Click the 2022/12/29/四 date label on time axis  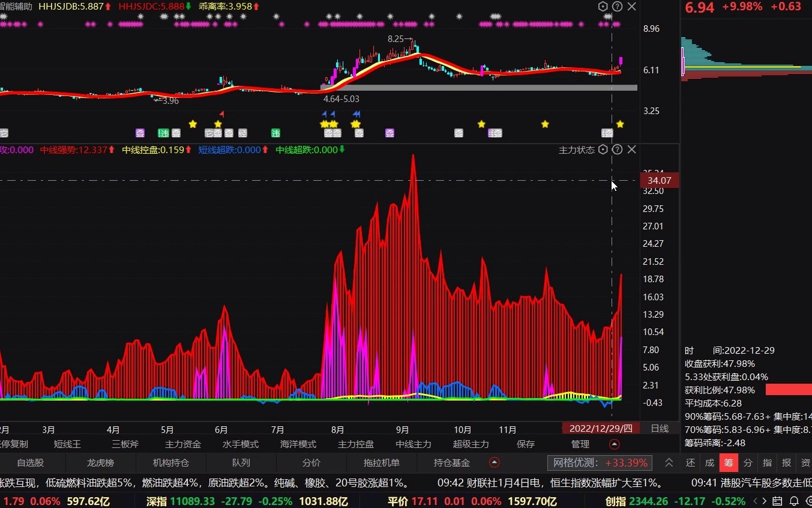pos(601,428)
